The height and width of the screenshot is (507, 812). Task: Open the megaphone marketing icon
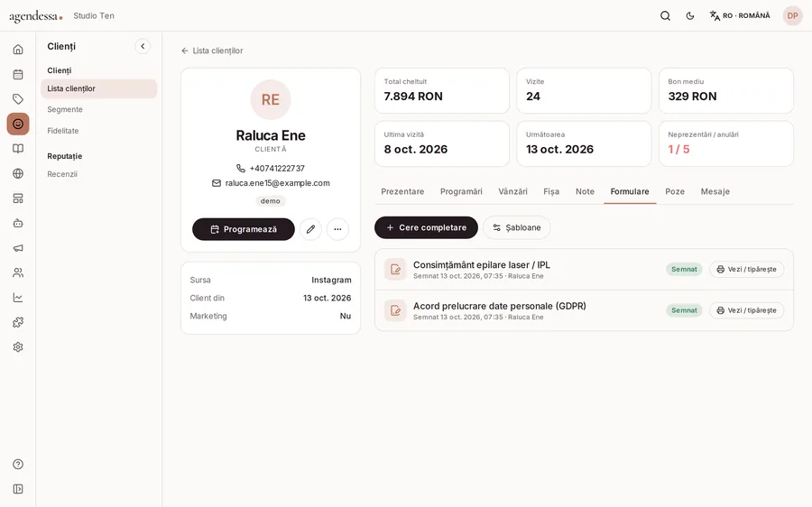click(x=18, y=248)
